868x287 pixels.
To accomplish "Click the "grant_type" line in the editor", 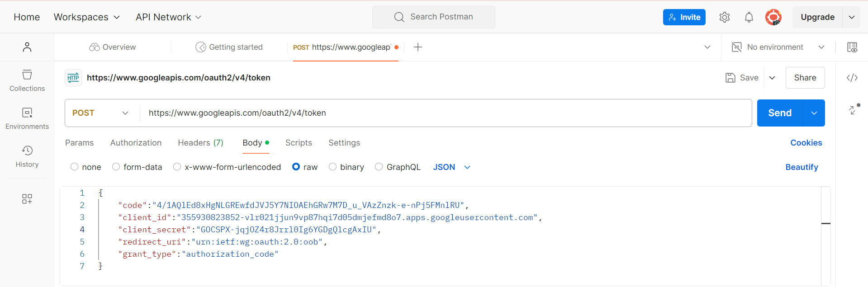I will 198,254.
